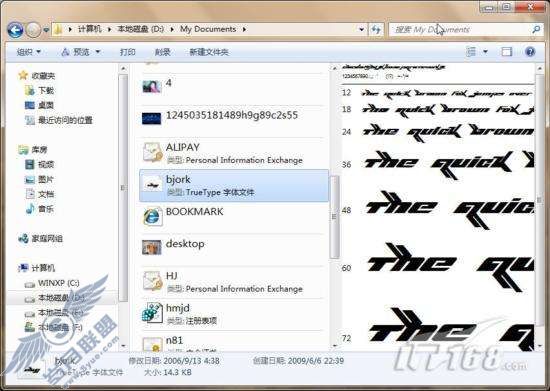This screenshot has width=550, height=391.
Task: Click 创建日期 value in the details pane
Action: pyautogui.click(x=316, y=360)
